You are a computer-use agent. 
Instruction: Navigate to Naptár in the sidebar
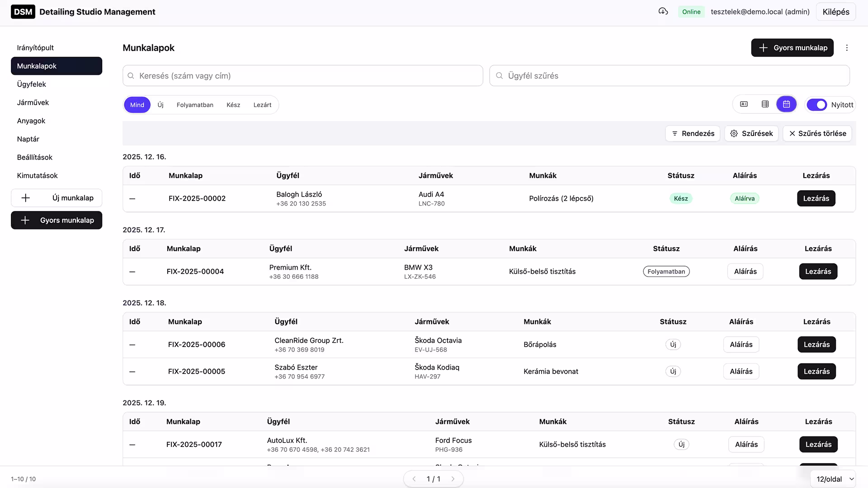pos(28,139)
